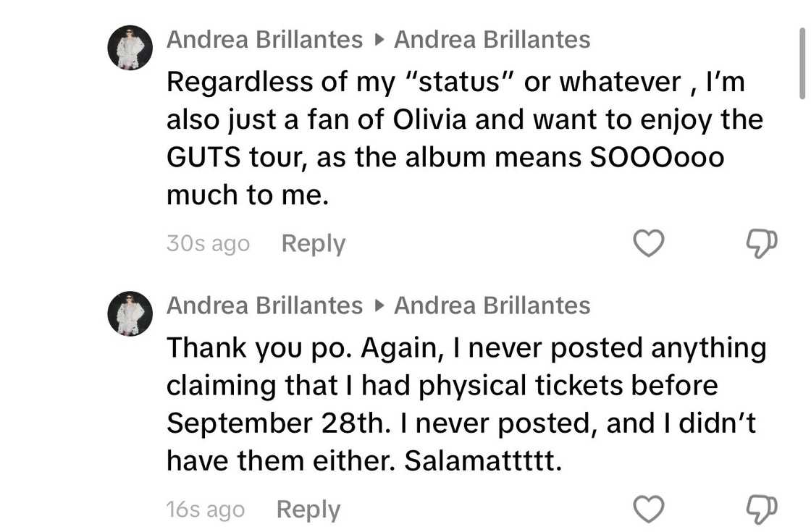Open profile picture on the 'Thank you po' comment
811x532 pixels.
[x=130, y=313]
